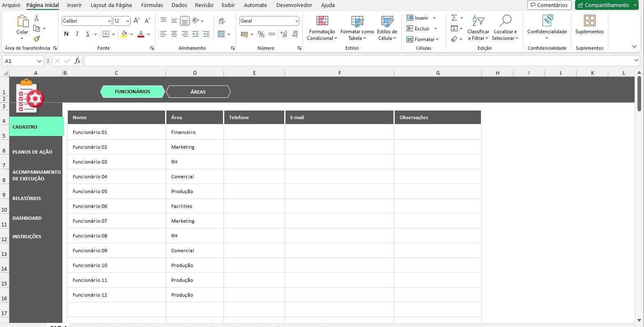This screenshot has height=327, width=644.
Task: Click the Format Painter brush icon
Action: click(37, 39)
